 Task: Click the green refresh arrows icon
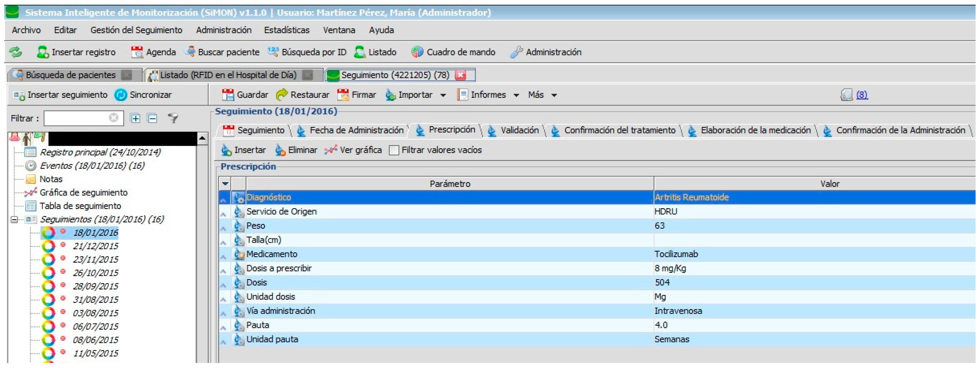point(15,52)
